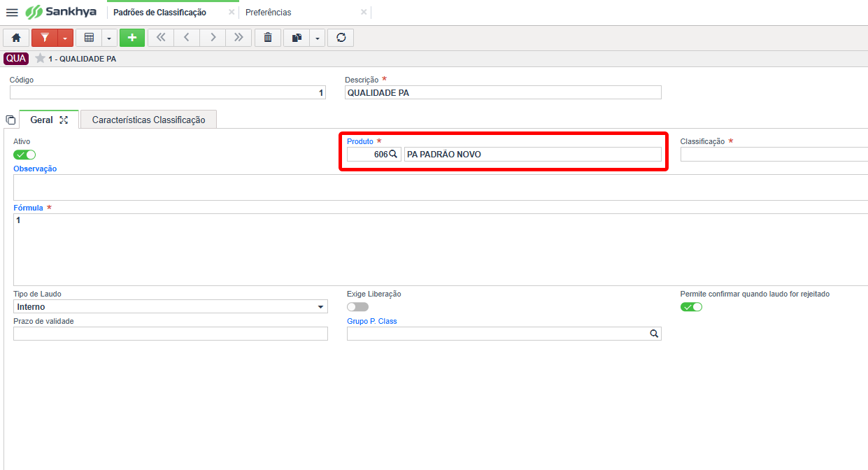Close the Preferências tab
The height and width of the screenshot is (470, 868).
coord(364,13)
